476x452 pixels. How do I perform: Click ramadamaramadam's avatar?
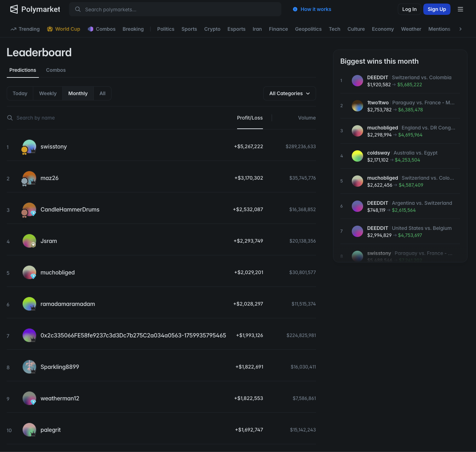29,304
